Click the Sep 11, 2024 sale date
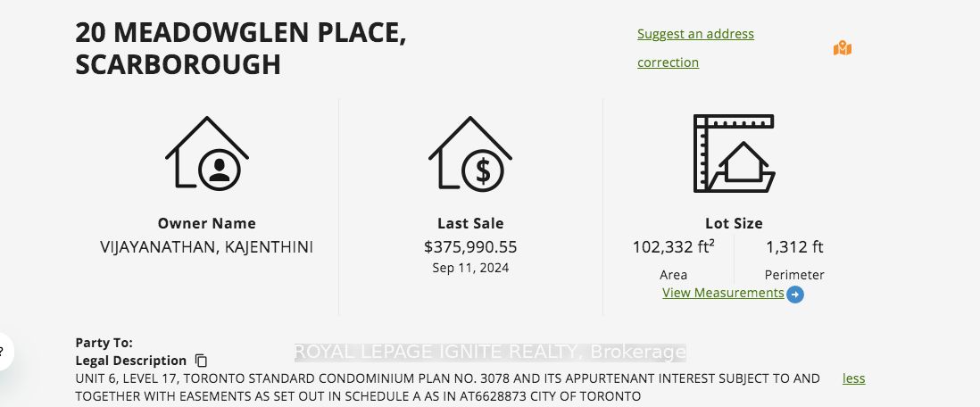The width and height of the screenshot is (980, 407). (x=470, y=268)
